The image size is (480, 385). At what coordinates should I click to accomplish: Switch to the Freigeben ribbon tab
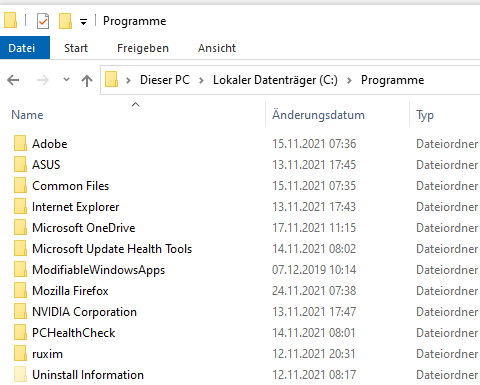point(143,48)
